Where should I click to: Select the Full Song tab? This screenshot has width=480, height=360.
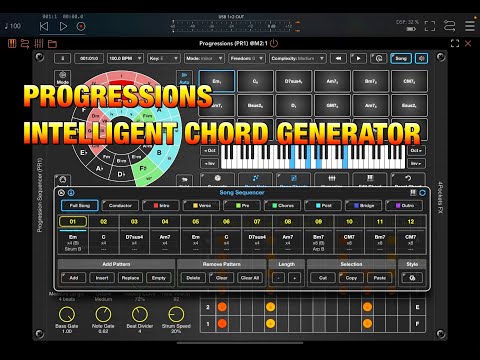pyautogui.click(x=80, y=205)
